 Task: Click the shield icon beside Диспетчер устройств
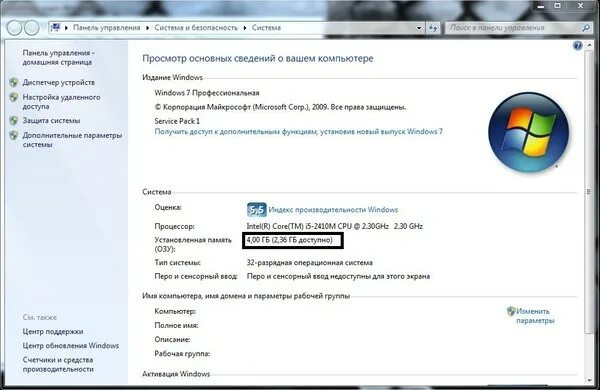coord(14,82)
